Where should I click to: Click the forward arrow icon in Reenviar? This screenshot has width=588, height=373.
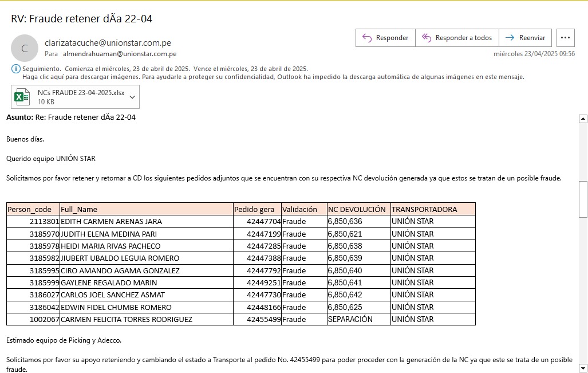(510, 38)
